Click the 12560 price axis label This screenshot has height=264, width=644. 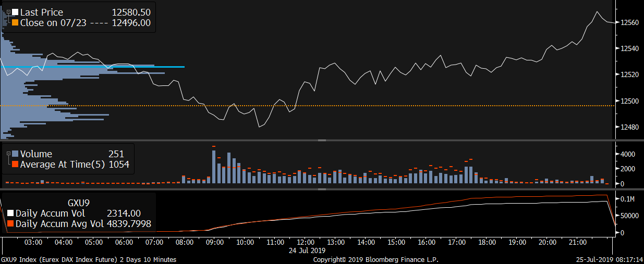tap(629, 22)
